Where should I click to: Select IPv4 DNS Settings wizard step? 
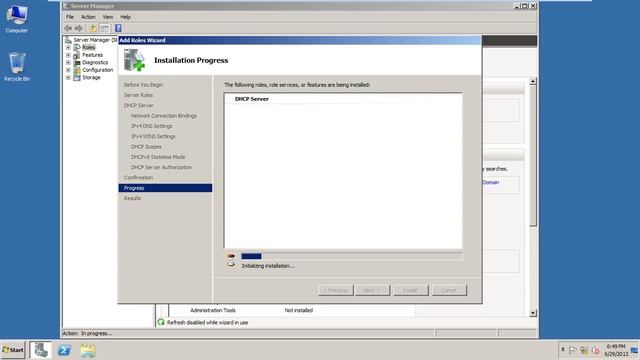pos(151,126)
